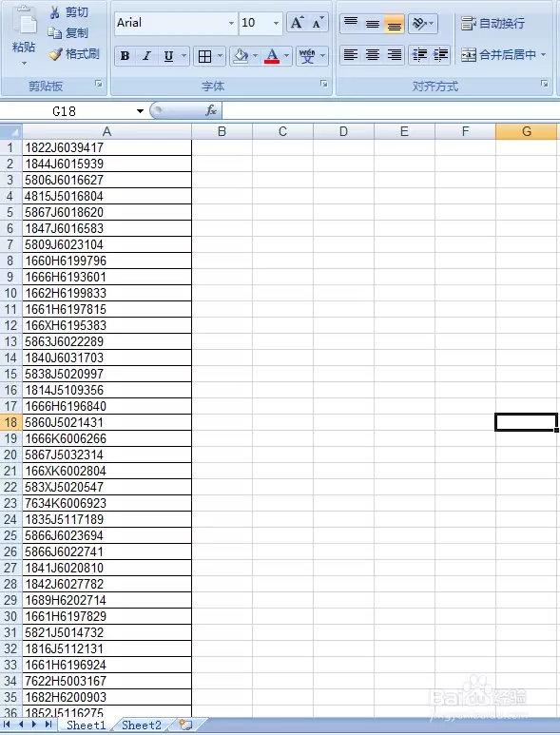Click the text orientation icon
This screenshot has height=735, width=560.
[x=419, y=23]
